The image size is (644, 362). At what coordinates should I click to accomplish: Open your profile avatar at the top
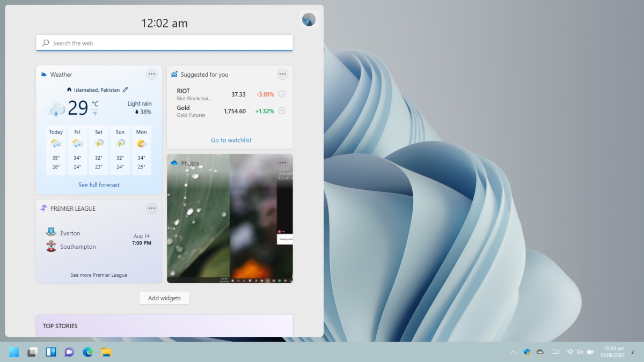309,19
